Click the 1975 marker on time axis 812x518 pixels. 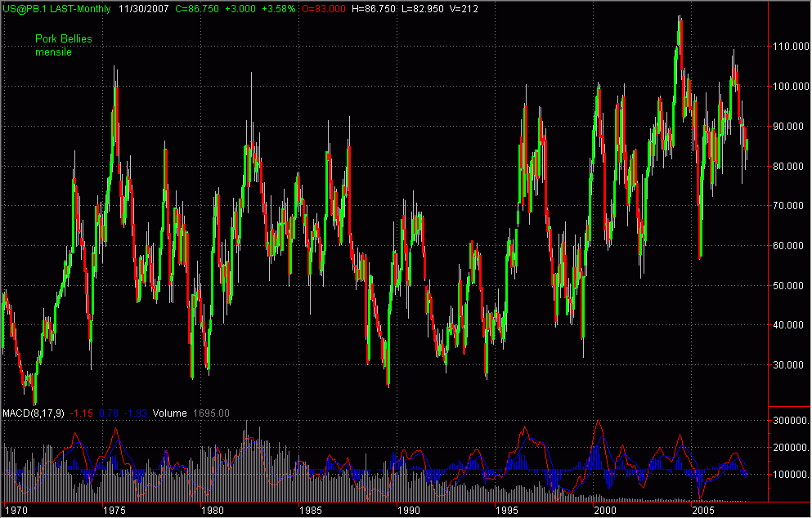(114, 510)
